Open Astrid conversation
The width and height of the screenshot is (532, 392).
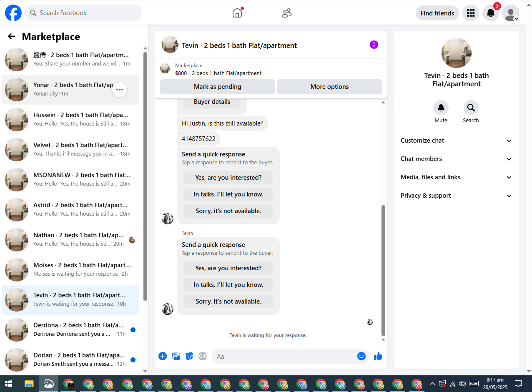pos(70,210)
